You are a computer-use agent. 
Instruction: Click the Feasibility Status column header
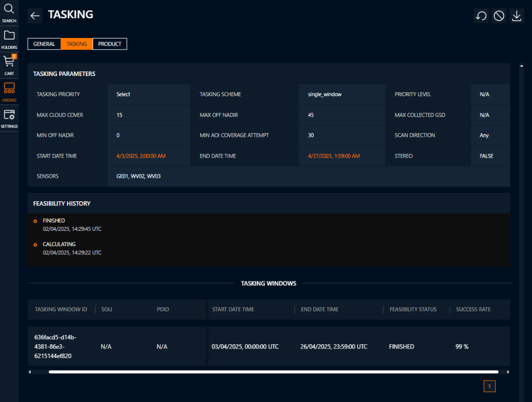(413, 309)
